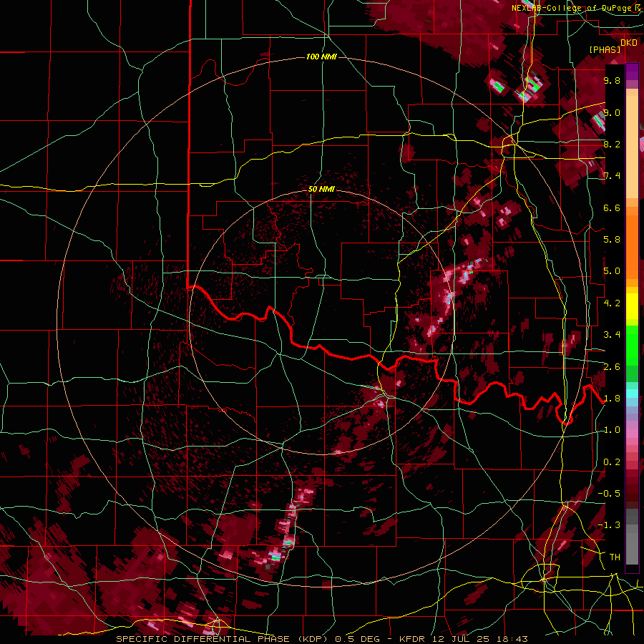Click the KDP 0.5 DEG KFDR caption text
This screenshot has width=644, height=644.
point(322,639)
